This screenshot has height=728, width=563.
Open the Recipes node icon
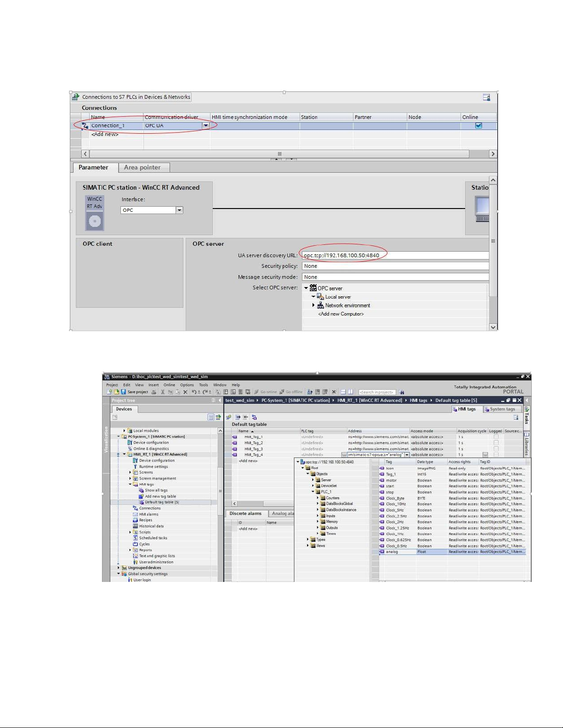(136, 520)
